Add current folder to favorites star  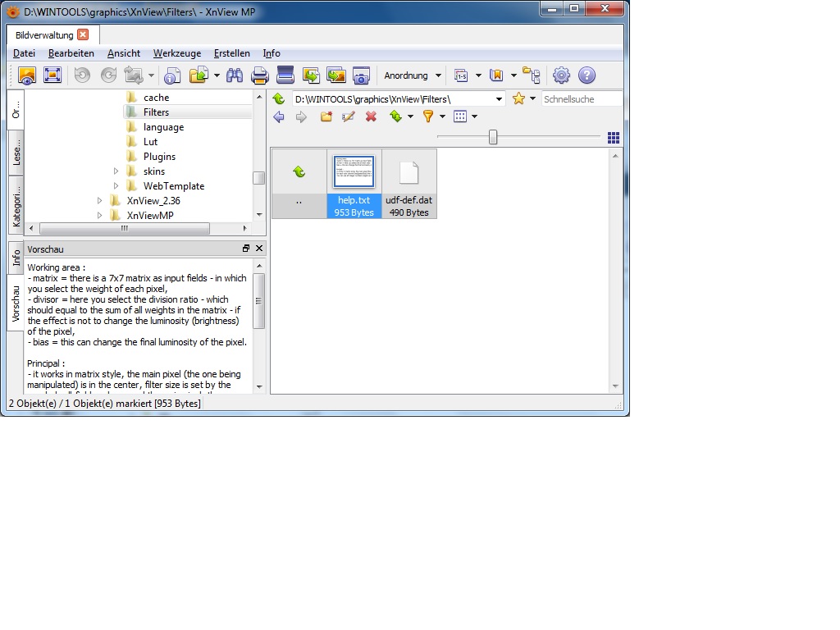coord(518,98)
